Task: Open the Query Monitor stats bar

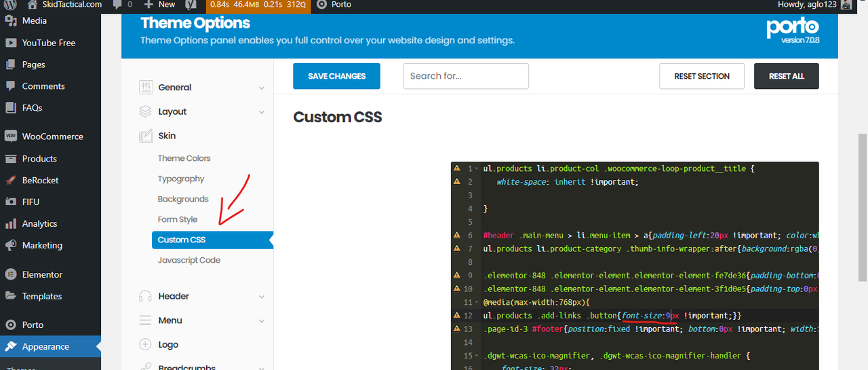Action: pyautogui.click(x=257, y=5)
